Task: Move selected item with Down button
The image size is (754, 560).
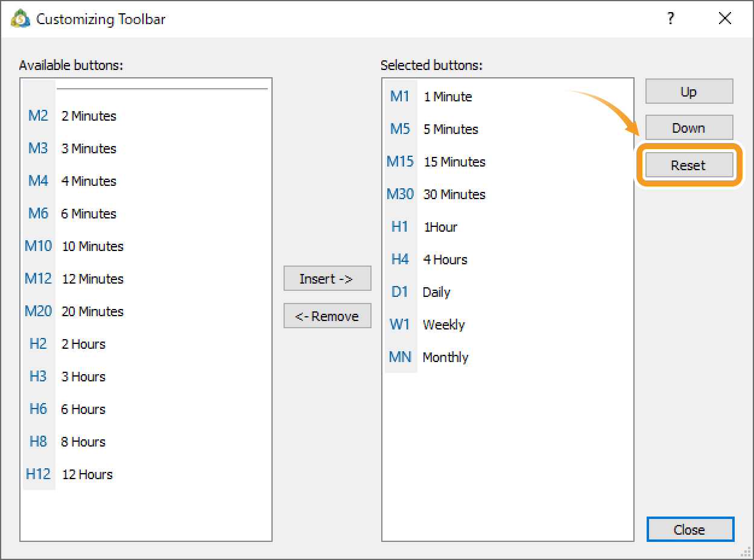Action: point(689,128)
